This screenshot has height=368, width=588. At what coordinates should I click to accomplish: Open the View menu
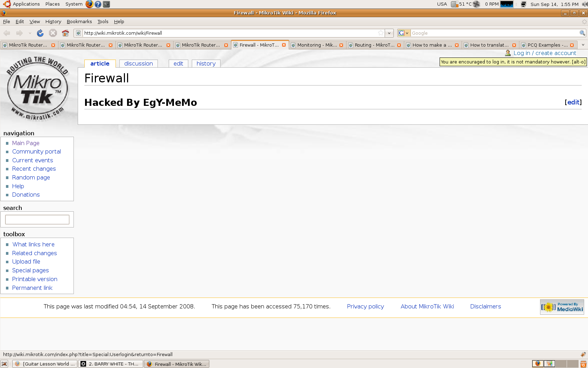(35, 21)
